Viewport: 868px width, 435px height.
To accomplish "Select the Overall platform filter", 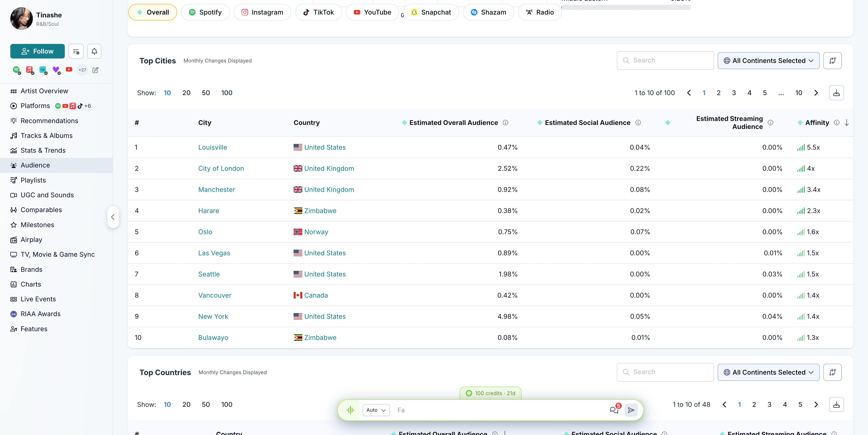I will [x=153, y=12].
